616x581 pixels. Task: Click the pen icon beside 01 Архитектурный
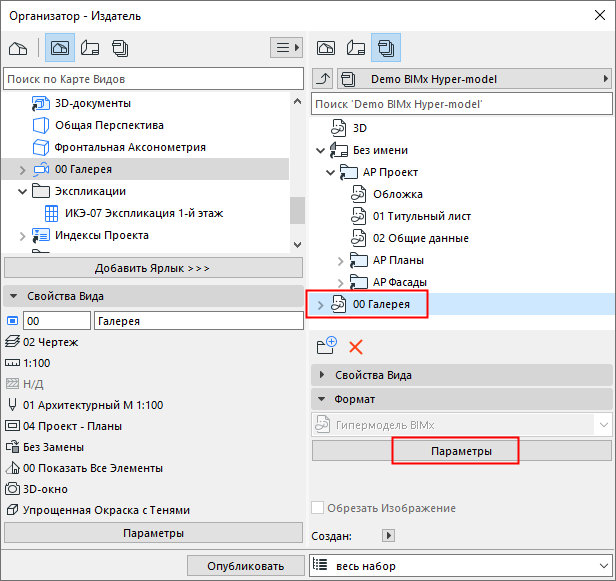click(x=12, y=405)
